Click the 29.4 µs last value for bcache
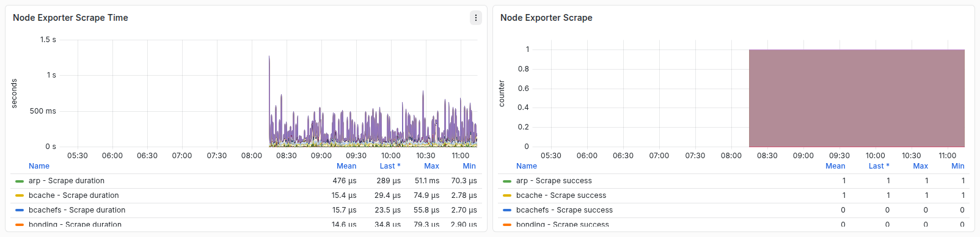The width and height of the screenshot is (980, 237). tap(387, 195)
